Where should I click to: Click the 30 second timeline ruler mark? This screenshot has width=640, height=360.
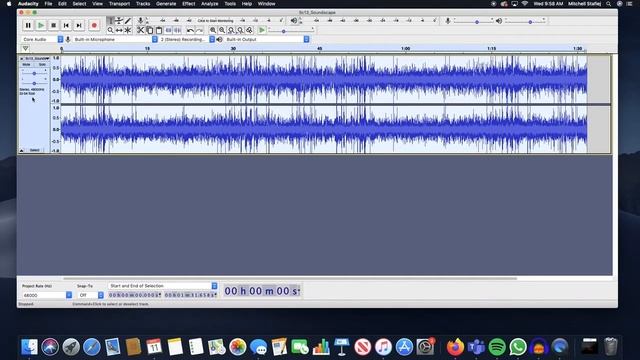click(x=233, y=49)
